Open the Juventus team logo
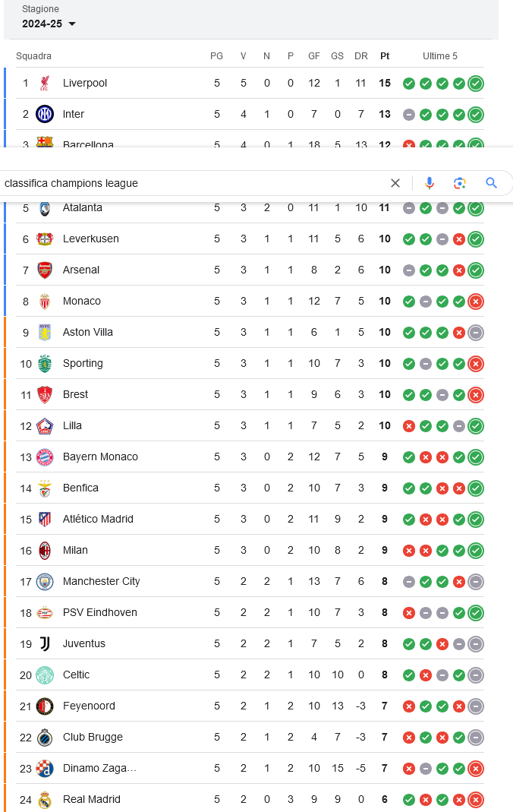The width and height of the screenshot is (513, 812). point(45,643)
